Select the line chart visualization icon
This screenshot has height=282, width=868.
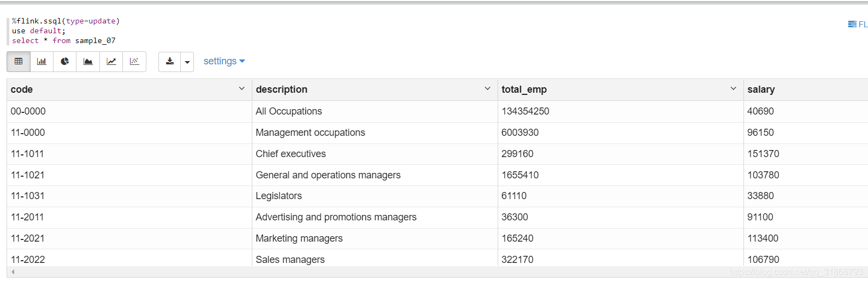tap(111, 62)
